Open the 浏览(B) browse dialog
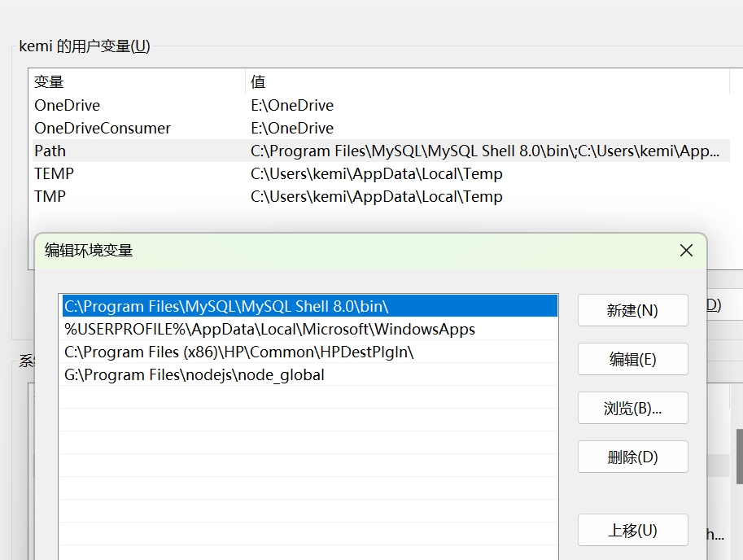This screenshot has width=743, height=560. [632, 408]
